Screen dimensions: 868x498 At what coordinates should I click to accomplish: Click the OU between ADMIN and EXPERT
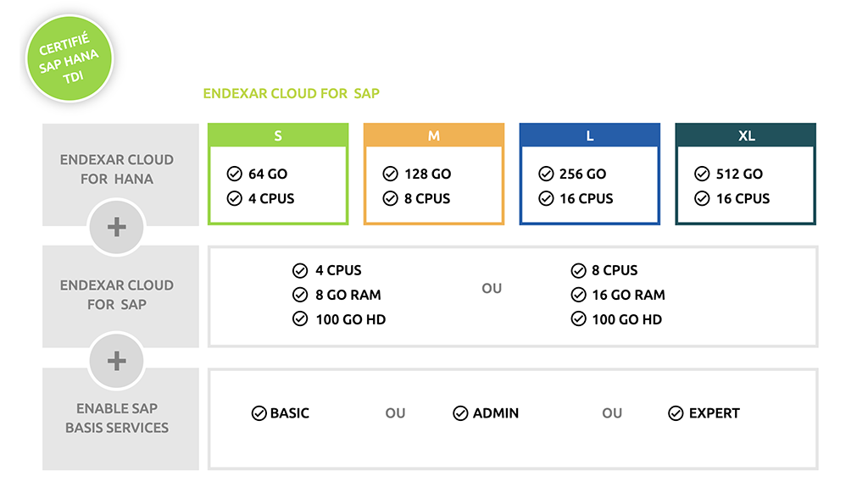(612, 413)
